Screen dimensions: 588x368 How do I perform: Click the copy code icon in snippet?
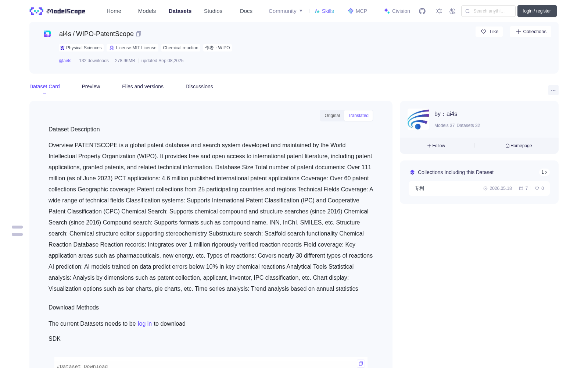(361, 364)
